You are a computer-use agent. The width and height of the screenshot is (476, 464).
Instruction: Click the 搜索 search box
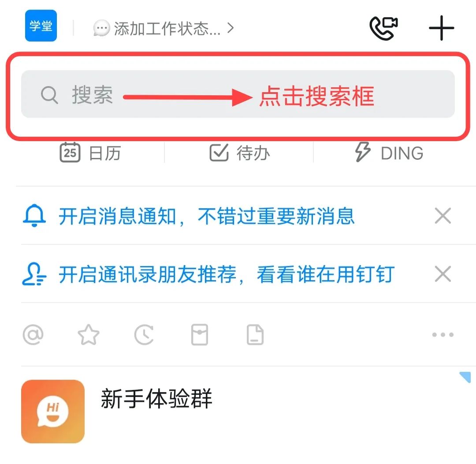238,94
